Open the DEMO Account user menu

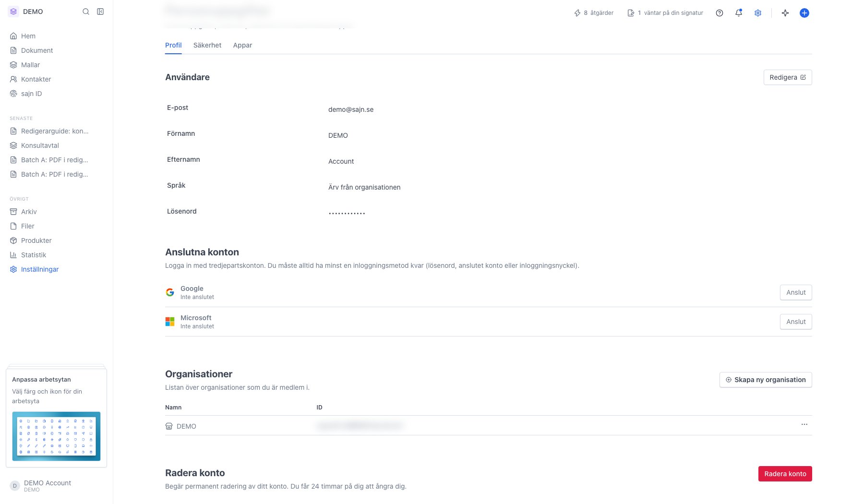(56, 486)
